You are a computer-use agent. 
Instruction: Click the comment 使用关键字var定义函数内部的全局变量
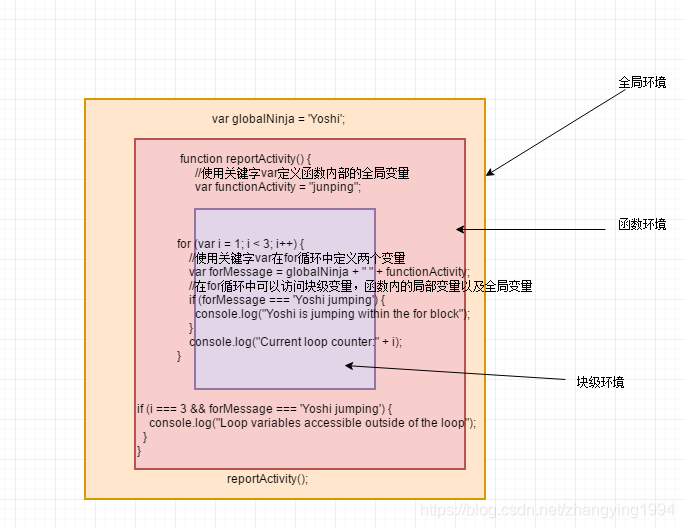coord(302,173)
